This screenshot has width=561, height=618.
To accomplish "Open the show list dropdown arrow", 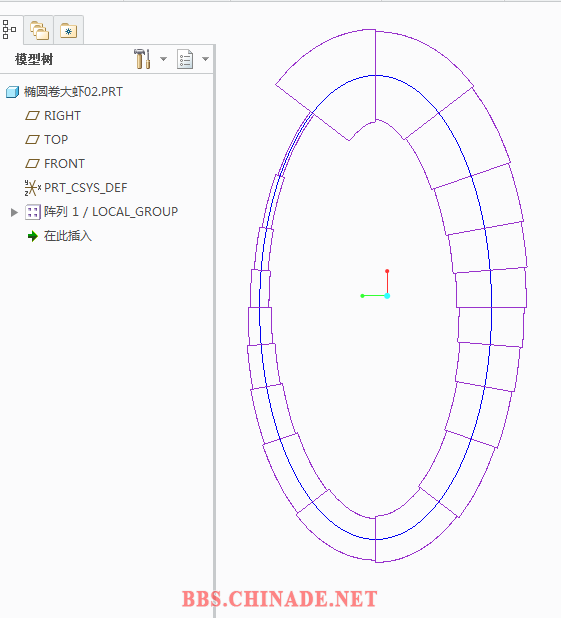I will tap(205, 59).
